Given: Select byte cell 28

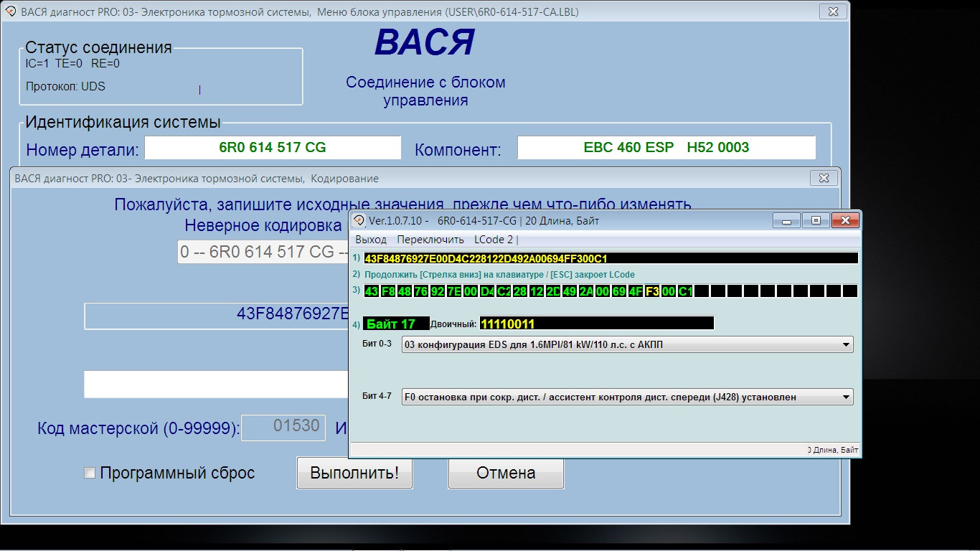Looking at the screenshot, I should click(520, 291).
